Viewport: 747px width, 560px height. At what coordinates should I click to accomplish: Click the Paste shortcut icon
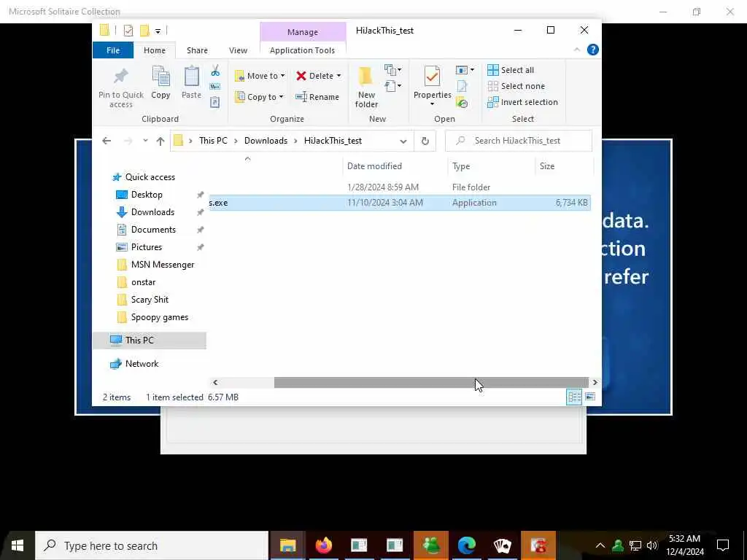click(x=215, y=102)
